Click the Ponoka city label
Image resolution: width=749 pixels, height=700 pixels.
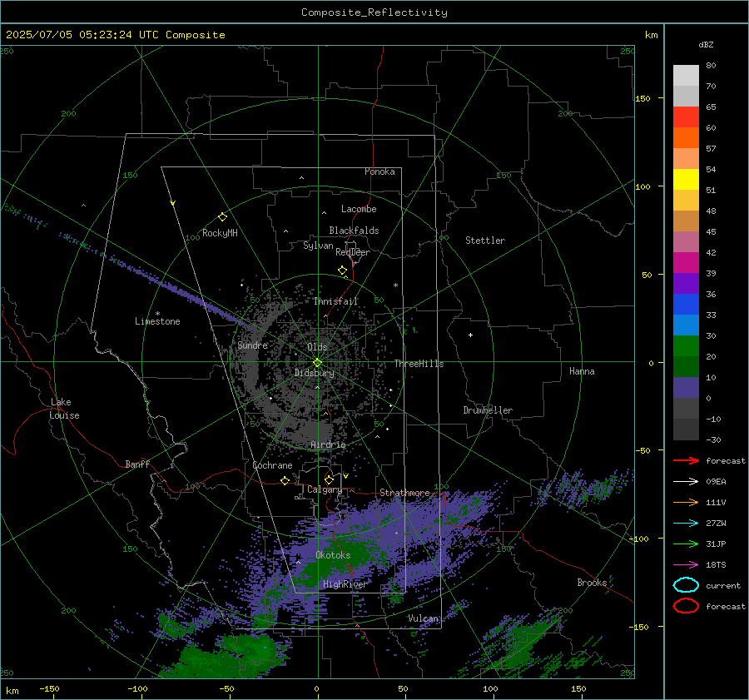click(379, 171)
